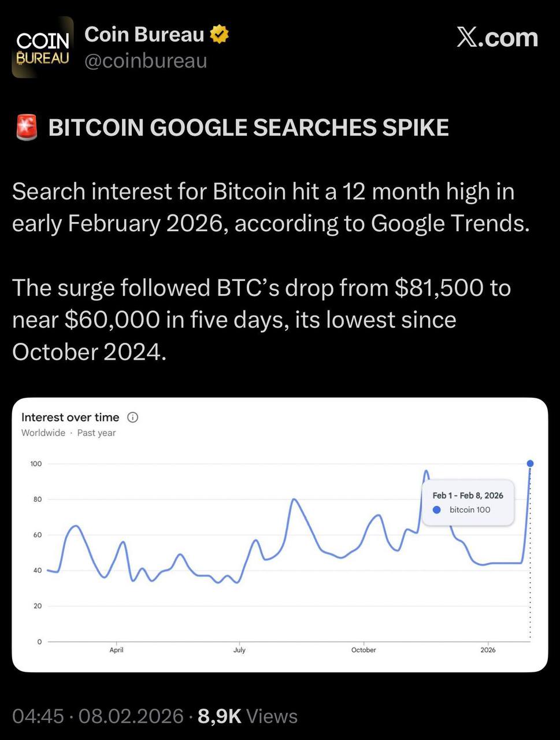
Task: Click the October label on the x-axis
Action: pyautogui.click(x=364, y=650)
